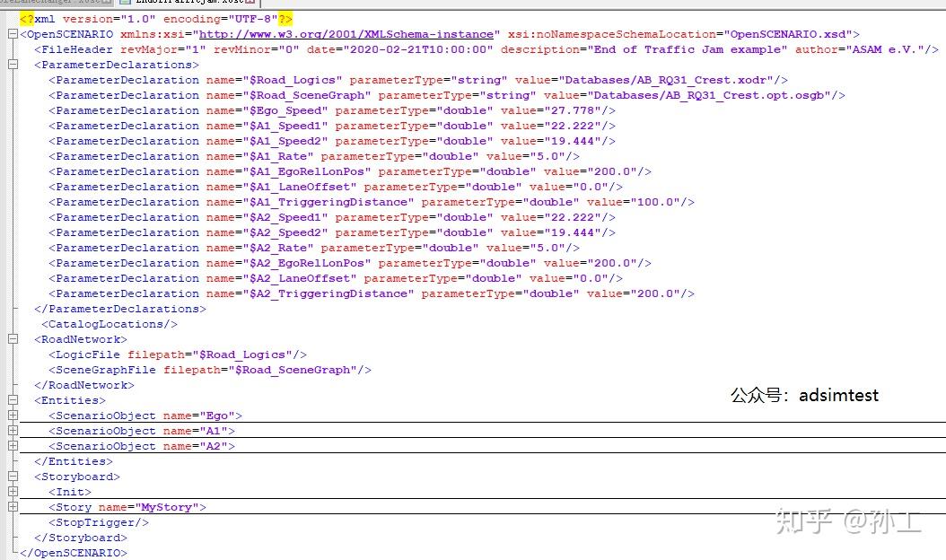Click the save-state icon on EndOfTrafficJam.xosc tab
The height and width of the screenshot is (560, 946).
pyautogui.click(x=126, y=2)
